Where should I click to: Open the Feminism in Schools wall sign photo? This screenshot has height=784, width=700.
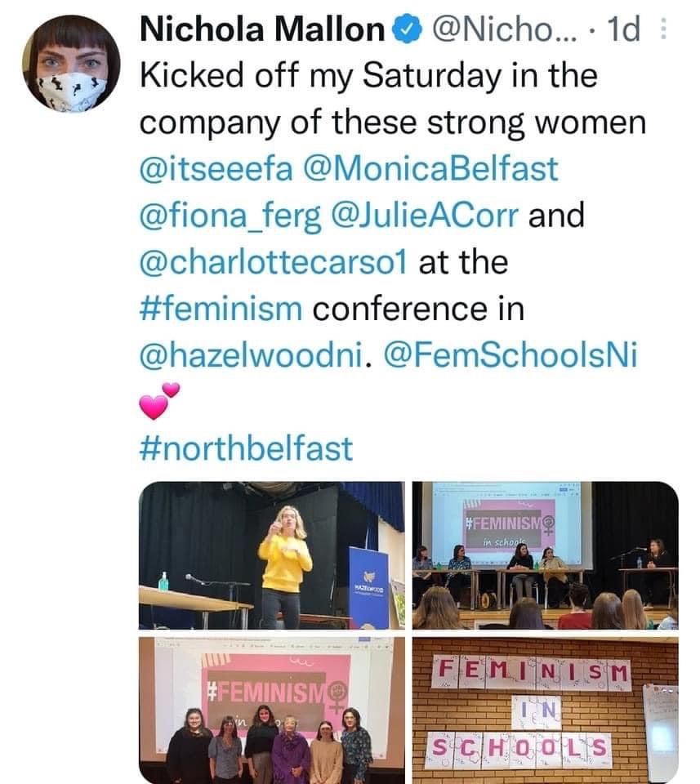(544, 710)
